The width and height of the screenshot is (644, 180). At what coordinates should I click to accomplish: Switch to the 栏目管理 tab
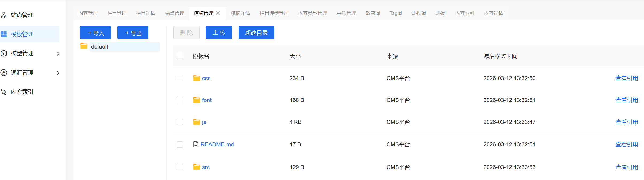click(x=117, y=13)
